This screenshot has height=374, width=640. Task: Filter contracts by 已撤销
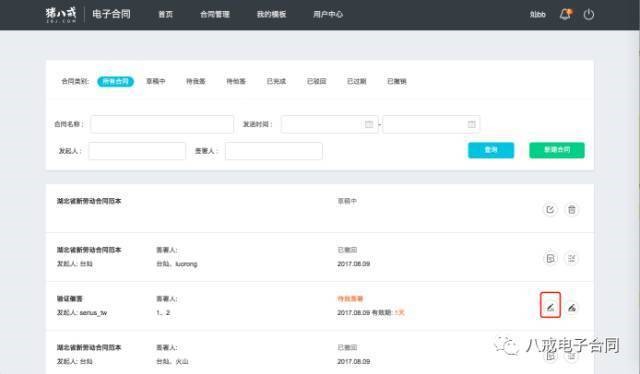(397, 81)
